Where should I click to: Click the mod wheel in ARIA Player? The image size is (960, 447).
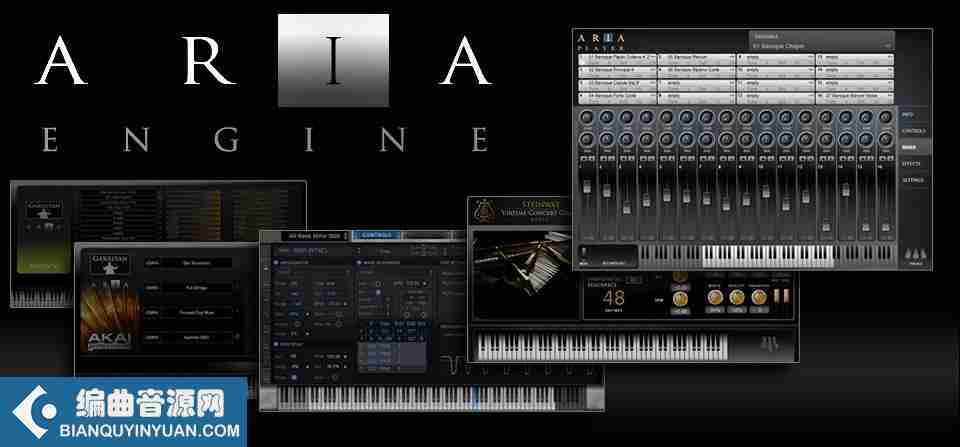tap(583, 253)
